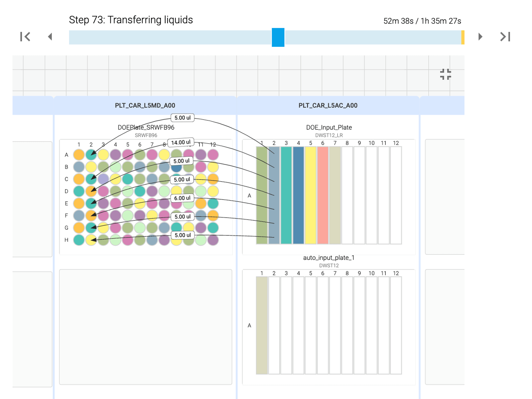
Task: Select well D2 on DOEPlate_SRWFB96
Action: [91, 191]
